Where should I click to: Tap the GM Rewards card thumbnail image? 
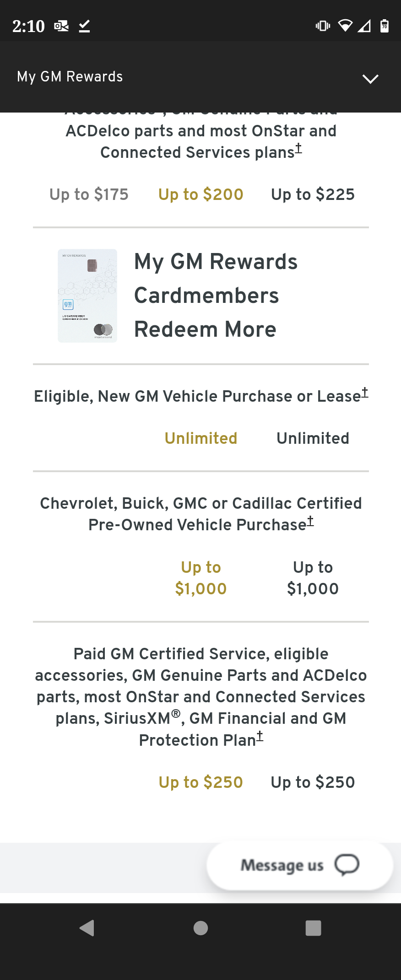pyautogui.click(x=87, y=295)
